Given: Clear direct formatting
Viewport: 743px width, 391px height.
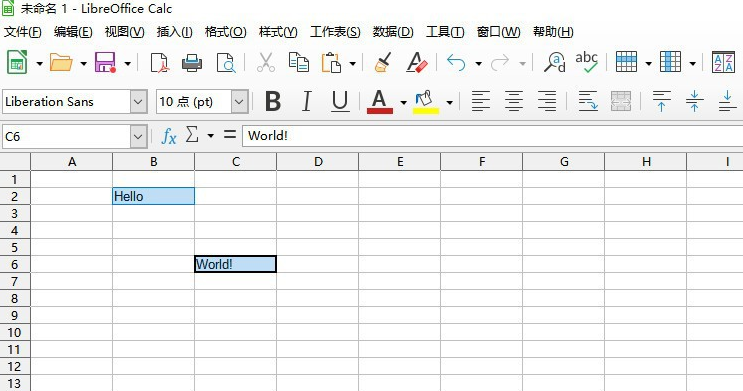Looking at the screenshot, I should (416, 63).
